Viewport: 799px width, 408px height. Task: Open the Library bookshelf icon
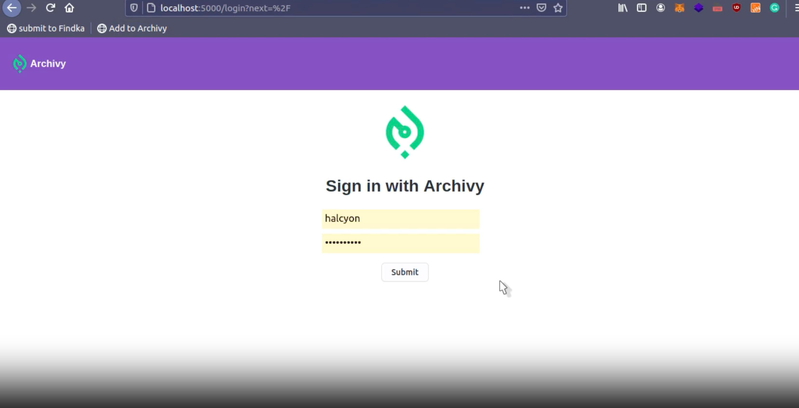click(x=622, y=8)
